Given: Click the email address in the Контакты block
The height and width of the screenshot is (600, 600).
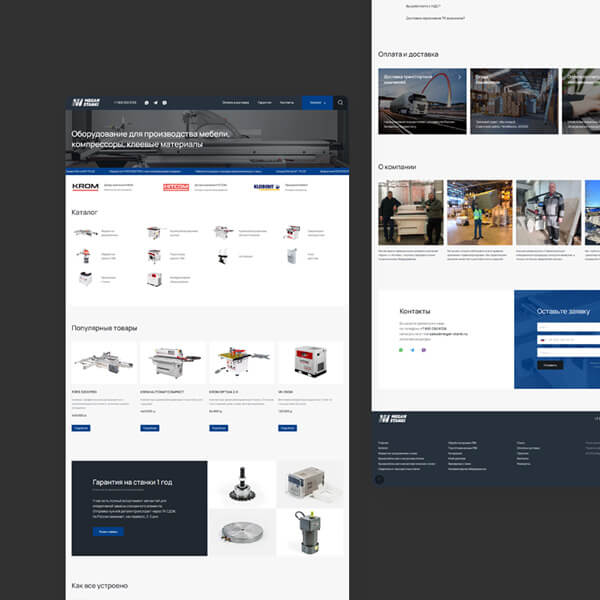Looking at the screenshot, I should tap(448, 334).
